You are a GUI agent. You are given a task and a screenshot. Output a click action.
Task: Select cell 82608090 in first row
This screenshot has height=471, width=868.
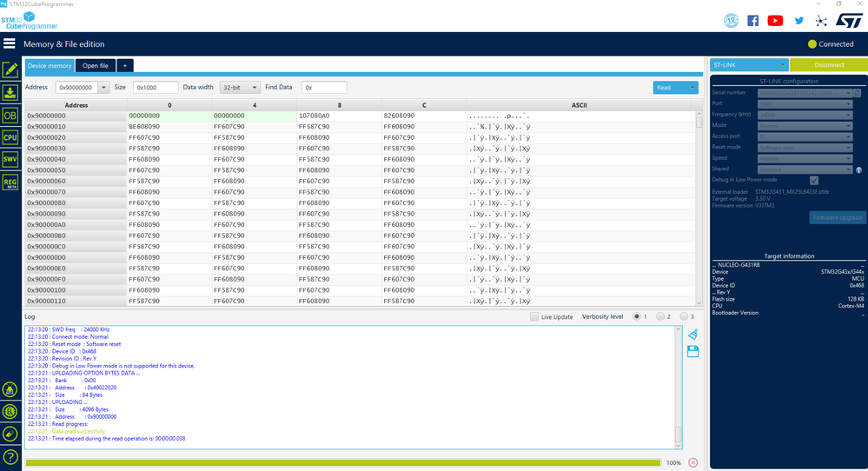(424, 116)
